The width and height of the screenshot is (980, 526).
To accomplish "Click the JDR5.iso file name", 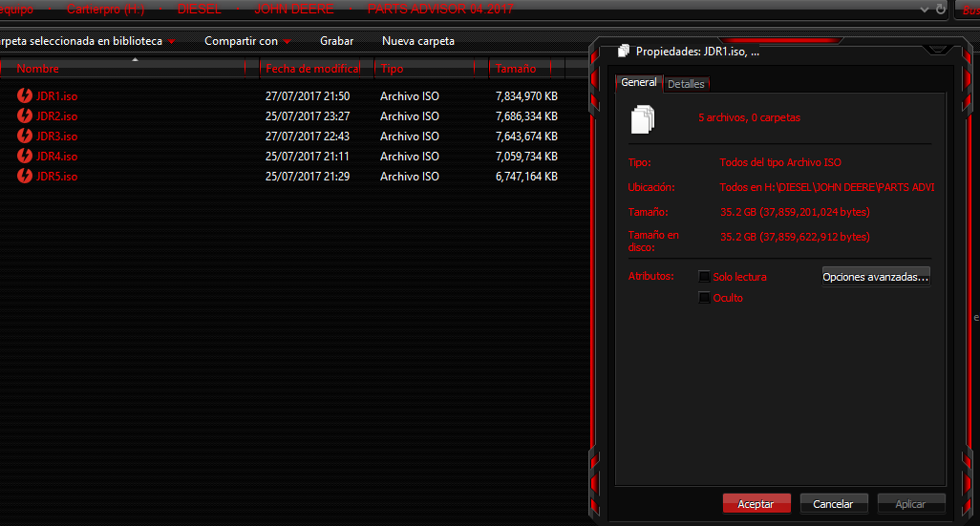I will point(57,177).
